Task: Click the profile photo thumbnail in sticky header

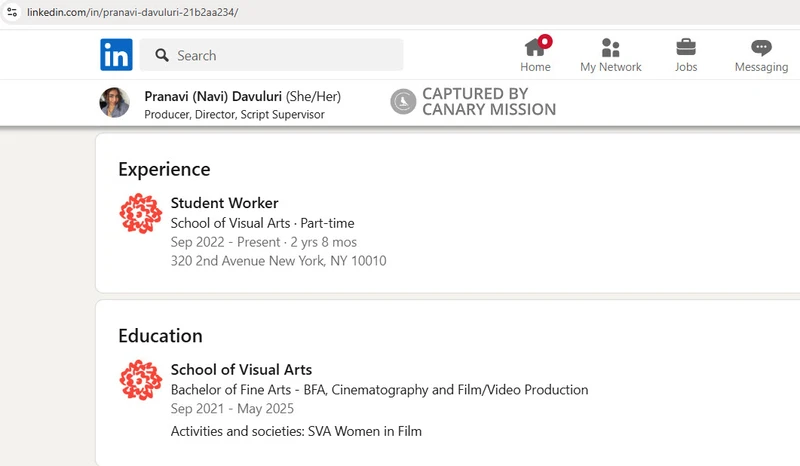Action: 114,103
